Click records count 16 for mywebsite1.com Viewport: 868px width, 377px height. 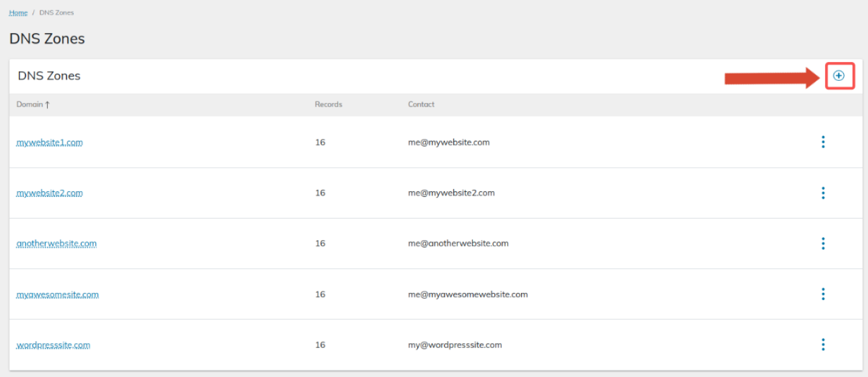click(x=320, y=142)
